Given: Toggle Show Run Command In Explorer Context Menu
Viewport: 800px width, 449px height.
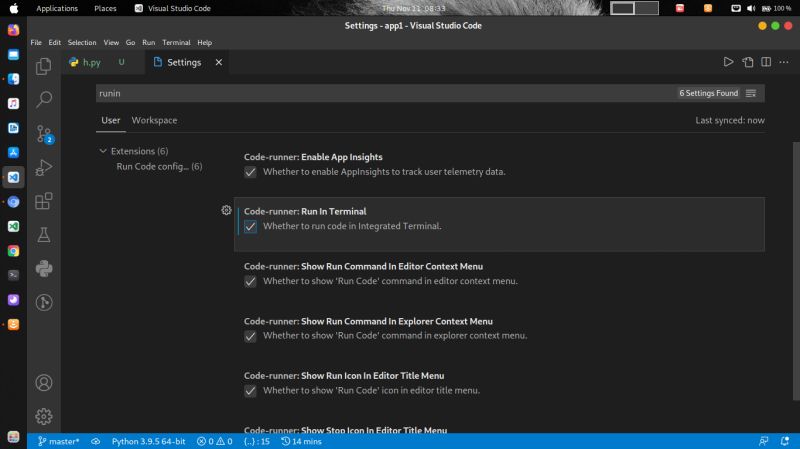Looking at the screenshot, I should pos(250,336).
